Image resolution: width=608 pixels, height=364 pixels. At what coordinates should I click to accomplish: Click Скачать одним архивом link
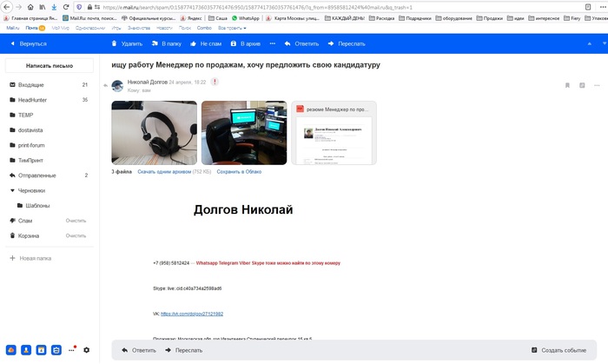(164, 172)
